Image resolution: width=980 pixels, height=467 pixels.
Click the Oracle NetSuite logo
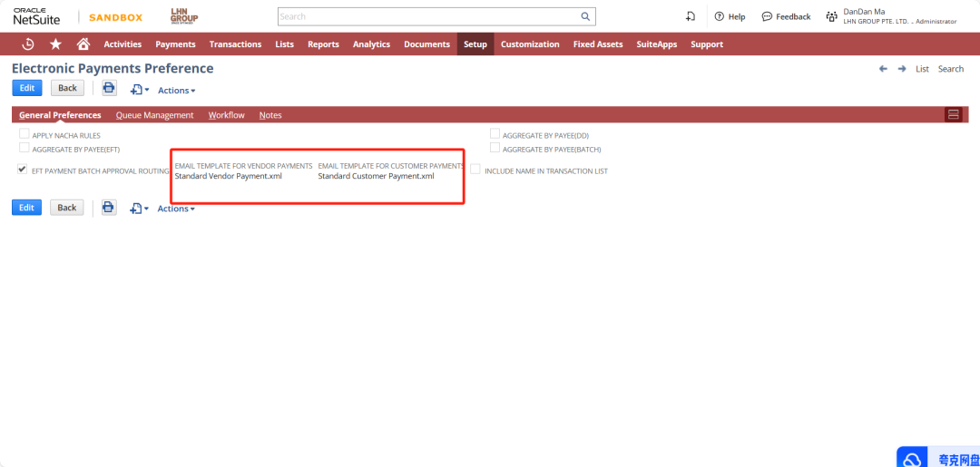37,17
